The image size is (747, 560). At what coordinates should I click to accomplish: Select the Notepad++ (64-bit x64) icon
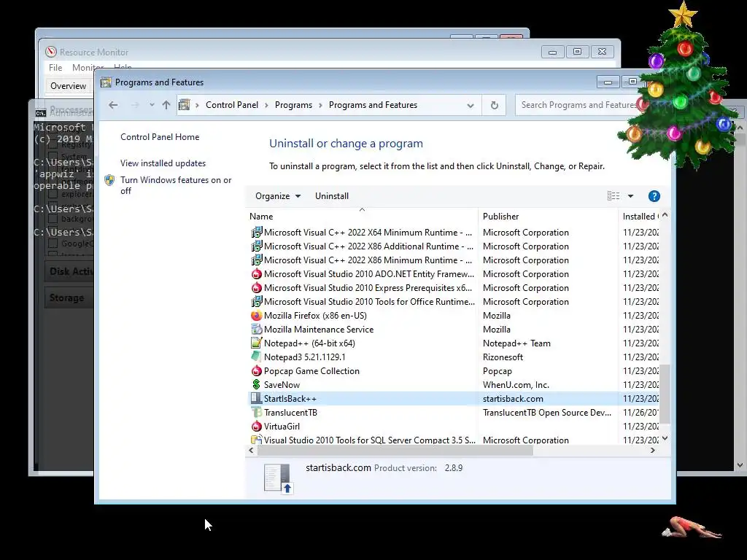pos(256,343)
